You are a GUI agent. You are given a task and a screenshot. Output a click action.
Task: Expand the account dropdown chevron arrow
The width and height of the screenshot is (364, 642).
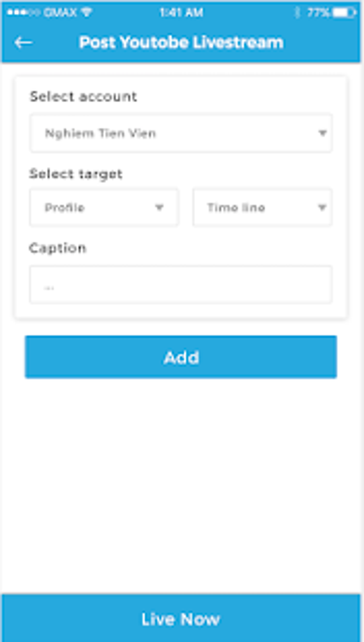(x=322, y=133)
